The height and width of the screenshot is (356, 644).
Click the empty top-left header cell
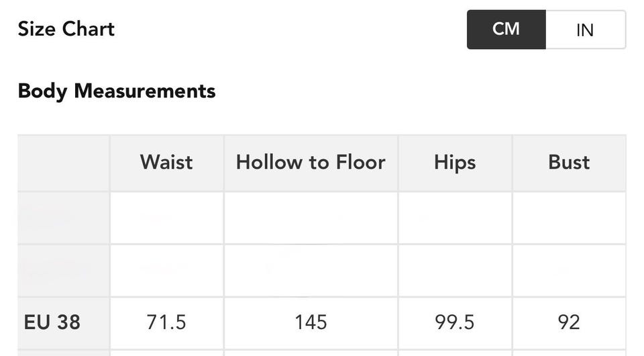pos(64,163)
